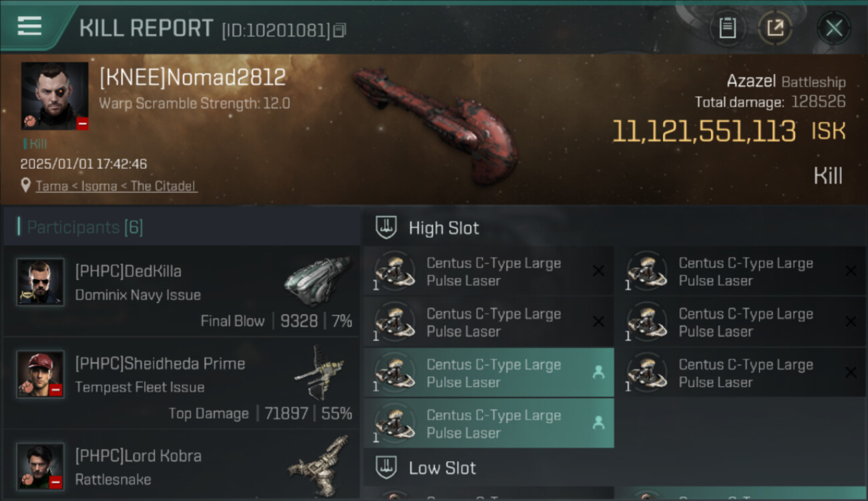
Task: Select the first top-left Centus Pulse Laser
Action: tap(489, 271)
